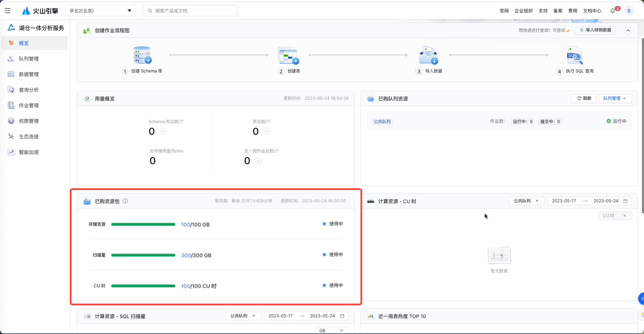Go to 查询分析 in the sidebar
This screenshot has width=644, height=334.
pyautogui.click(x=29, y=90)
